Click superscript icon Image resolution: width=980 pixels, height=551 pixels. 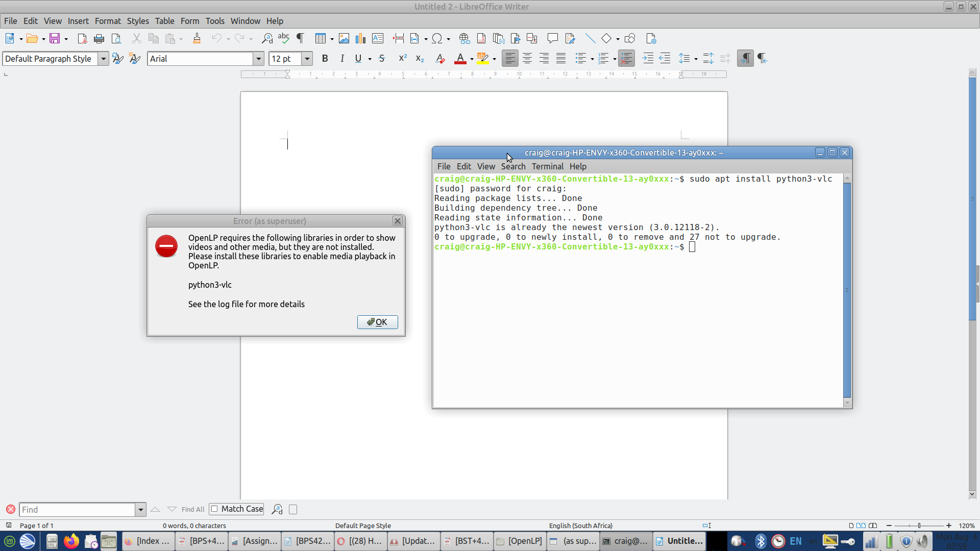(403, 59)
